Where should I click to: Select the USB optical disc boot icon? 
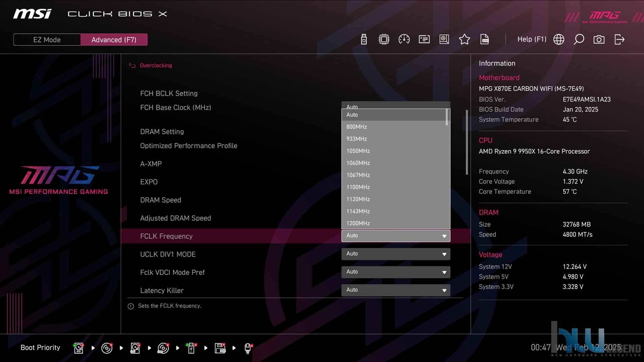163,348
